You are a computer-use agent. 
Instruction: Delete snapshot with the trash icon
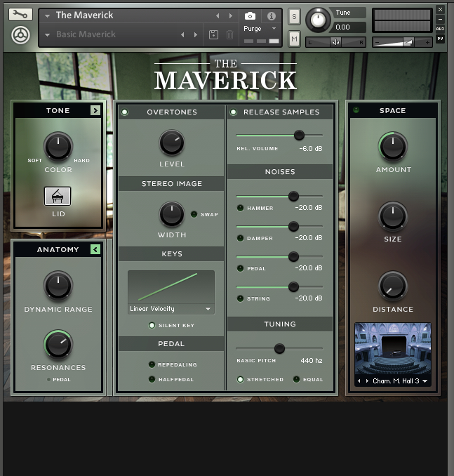[x=229, y=34]
